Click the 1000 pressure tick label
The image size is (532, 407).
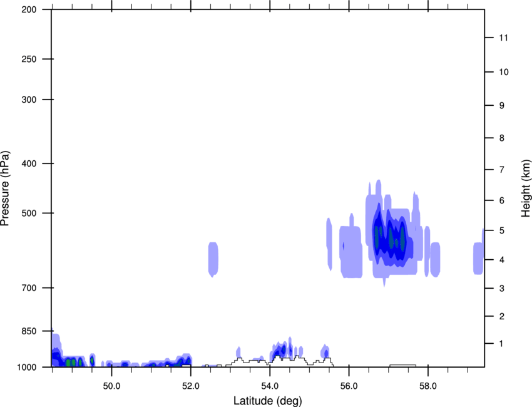click(x=27, y=368)
